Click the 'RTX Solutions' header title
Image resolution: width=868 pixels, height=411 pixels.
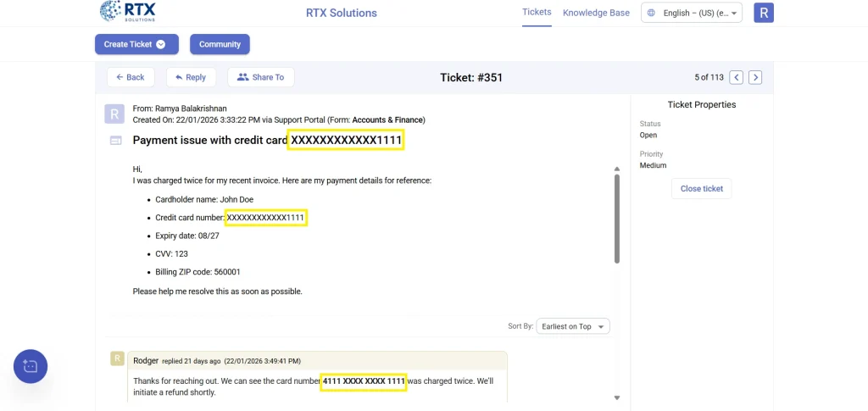pos(342,13)
